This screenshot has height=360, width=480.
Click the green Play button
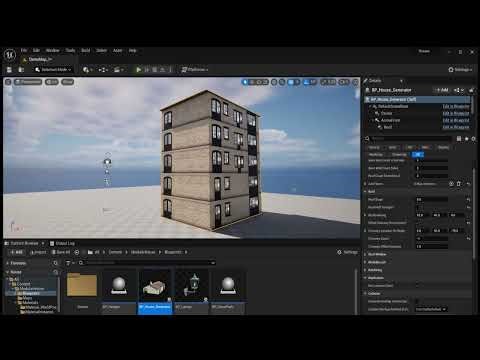click(x=139, y=70)
